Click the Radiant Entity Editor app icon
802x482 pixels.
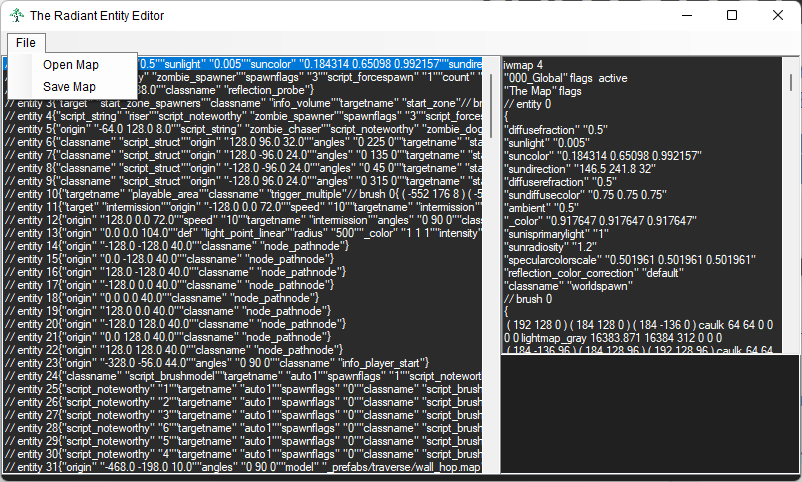(x=17, y=16)
